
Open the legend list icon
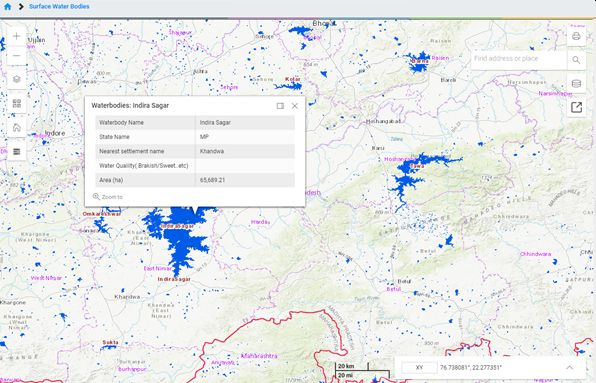16,152
